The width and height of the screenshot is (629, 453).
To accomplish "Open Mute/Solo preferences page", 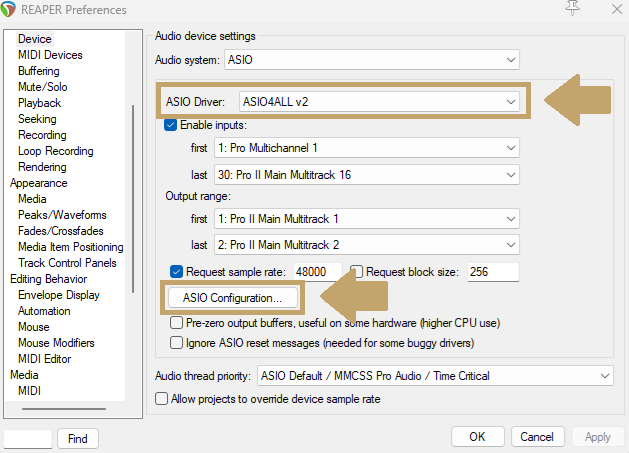I will pyautogui.click(x=43, y=87).
